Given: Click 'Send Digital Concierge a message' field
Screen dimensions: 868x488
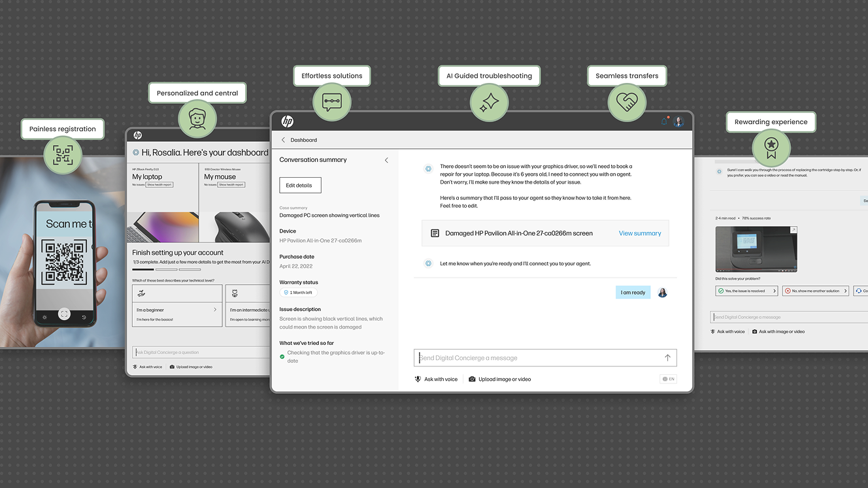Looking at the screenshot, I should tap(536, 358).
